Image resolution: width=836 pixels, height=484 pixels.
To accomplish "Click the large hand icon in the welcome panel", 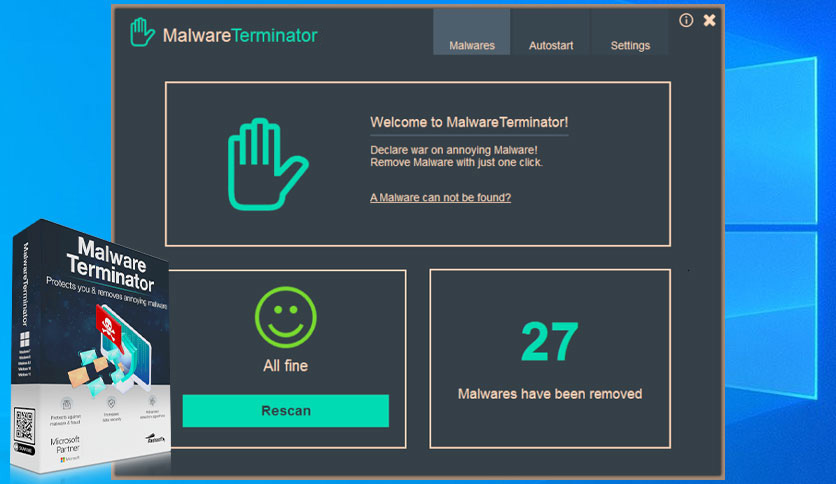I will (268, 164).
